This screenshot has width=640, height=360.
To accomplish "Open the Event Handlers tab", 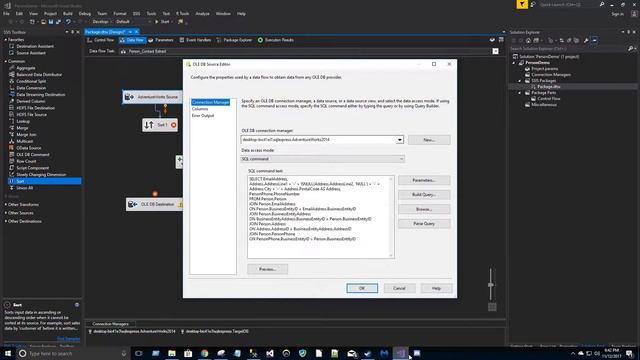I will [196, 40].
